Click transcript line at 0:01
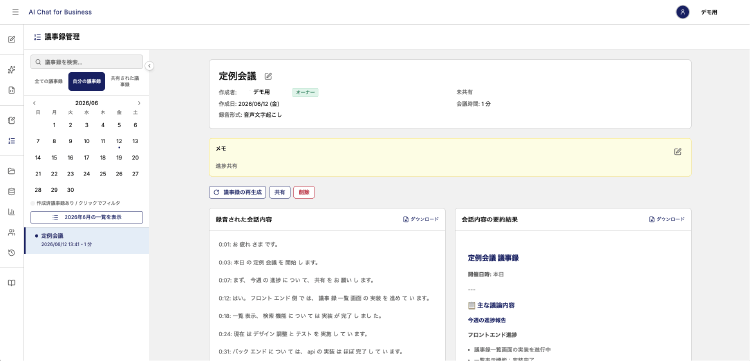750x361 pixels. tap(249, 244)
